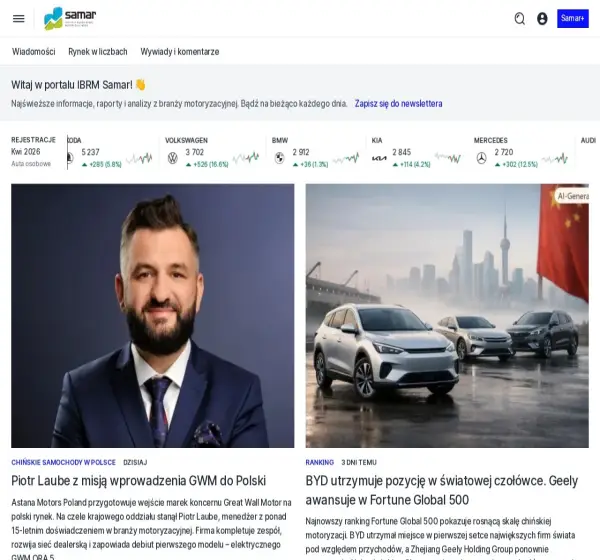The image size is (600, 560).
Task: Click BMW value 2 912
Action: [x=301, y=152]
